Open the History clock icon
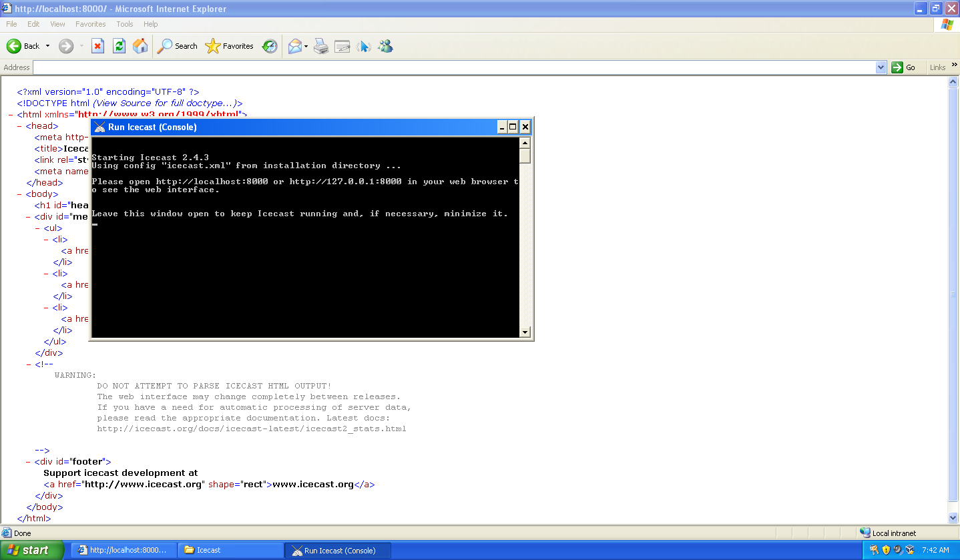The width and height of the screenshot is (960, 560). point(270,46)
